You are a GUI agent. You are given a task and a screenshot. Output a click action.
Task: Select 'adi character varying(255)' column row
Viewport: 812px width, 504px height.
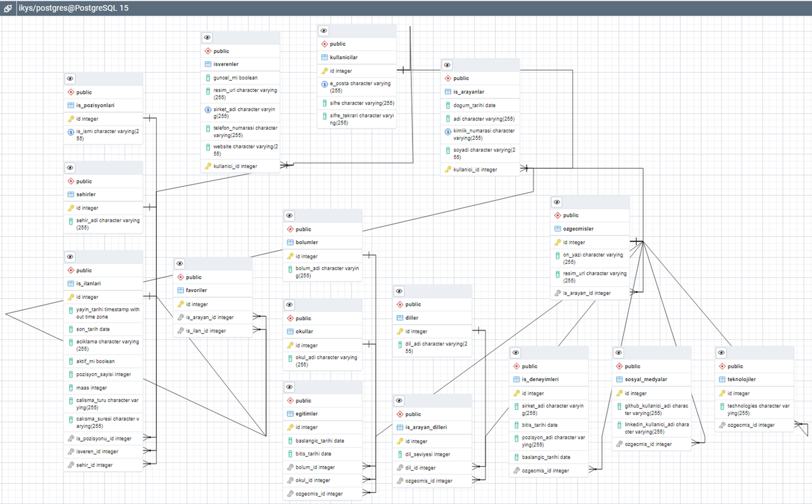(480, 119)
